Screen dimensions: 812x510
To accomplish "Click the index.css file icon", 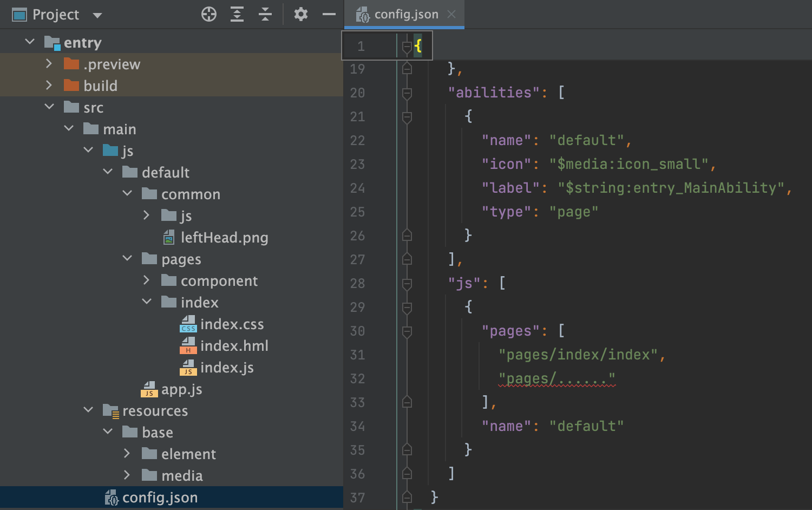I will 188,324.
